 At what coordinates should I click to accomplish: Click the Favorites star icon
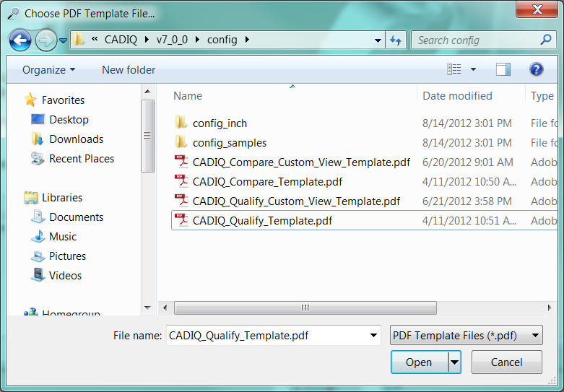[x=30, y=100]
